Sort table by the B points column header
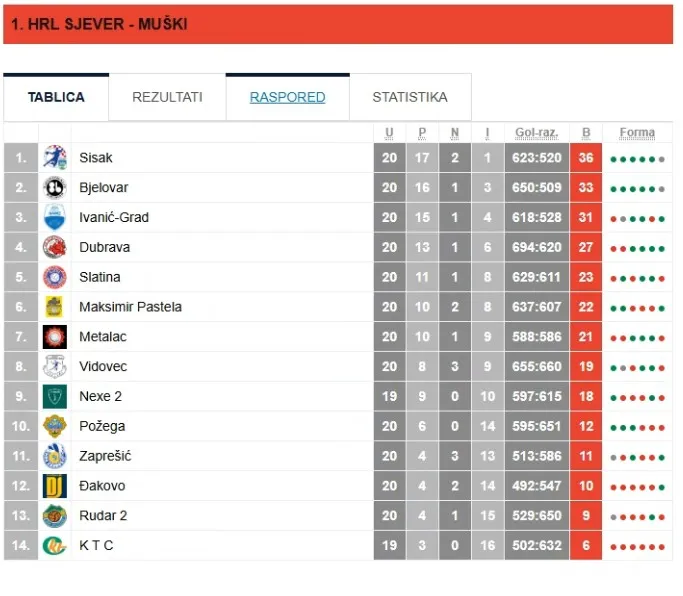This screenshot has width=683, height=596. coord(586,133)
